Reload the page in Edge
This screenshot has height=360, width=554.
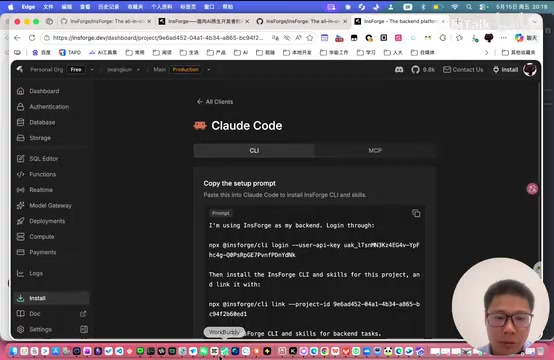click(32, 37)
